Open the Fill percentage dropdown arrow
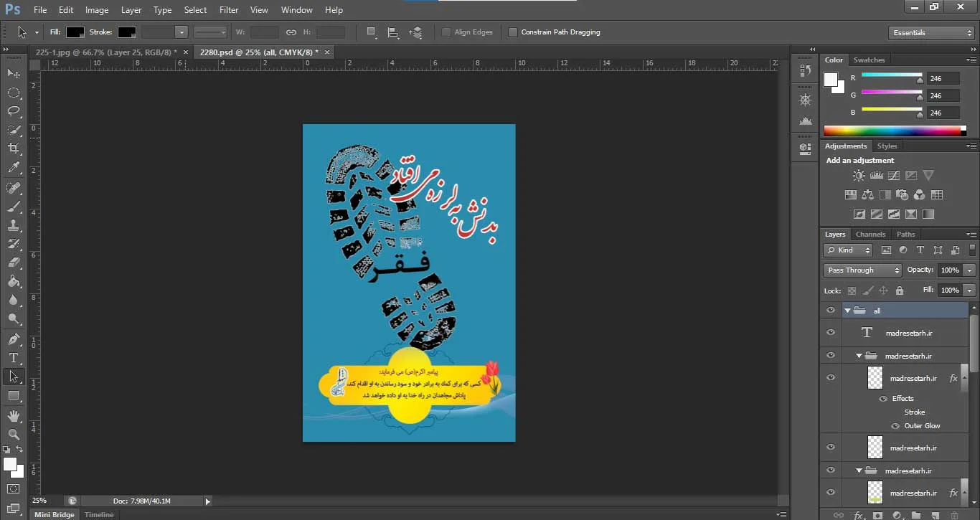This screenshot has width=980, height=520. point(970,290)
